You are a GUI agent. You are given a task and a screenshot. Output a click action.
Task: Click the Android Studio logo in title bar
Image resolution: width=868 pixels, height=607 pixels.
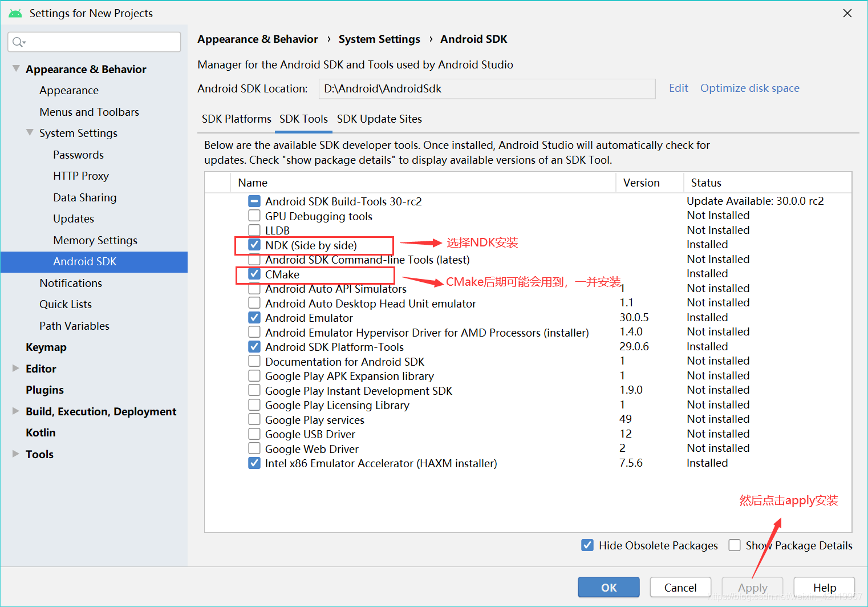[15, 13]
